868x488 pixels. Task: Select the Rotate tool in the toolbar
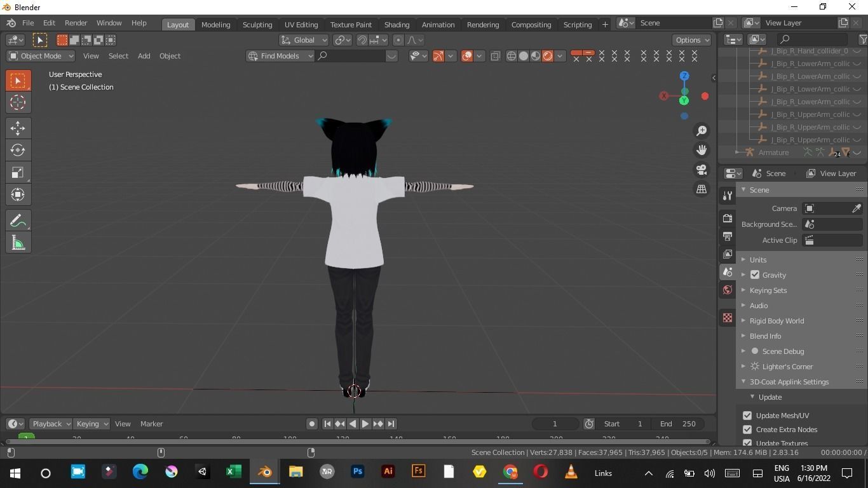(x=18, y=150)
